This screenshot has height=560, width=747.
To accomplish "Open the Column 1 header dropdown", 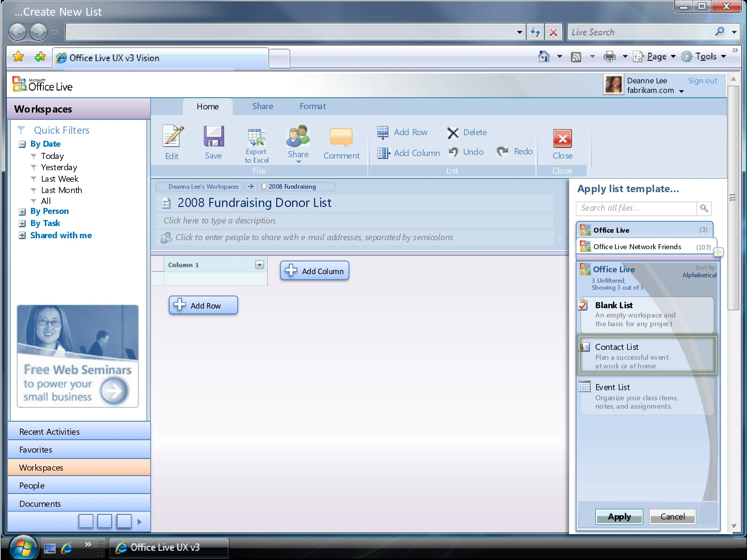I will 259,265.
